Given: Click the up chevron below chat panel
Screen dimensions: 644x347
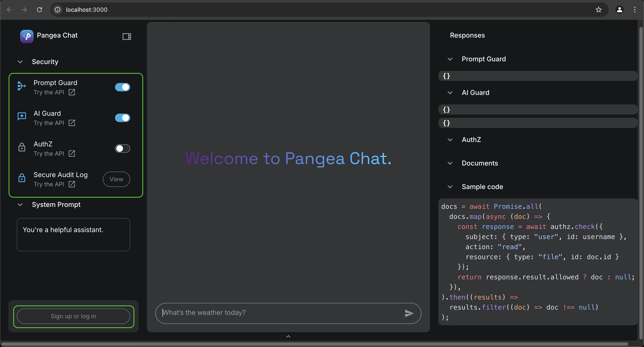Looking at the screenshot, I should 288,336.
